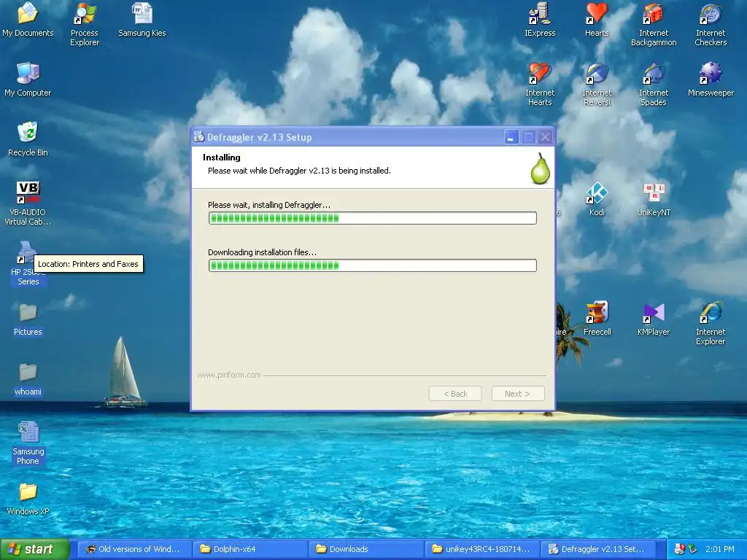This screenshot has width=747, height=560.
Task: Open the Pictures folder
Action: point(28,319)
